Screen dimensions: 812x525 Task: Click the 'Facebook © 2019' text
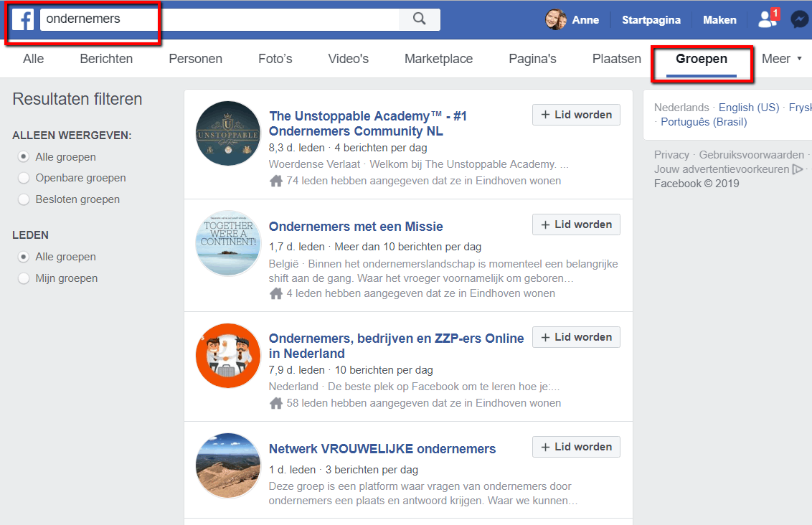697,184
